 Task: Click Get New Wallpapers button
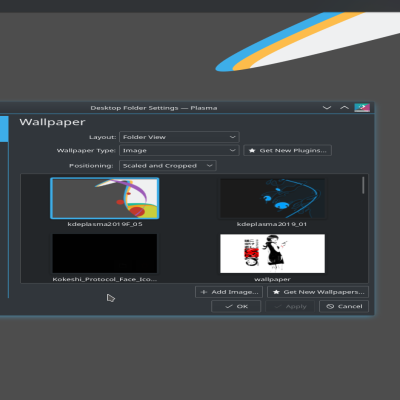pyautogui.click(x=318, y=292)
